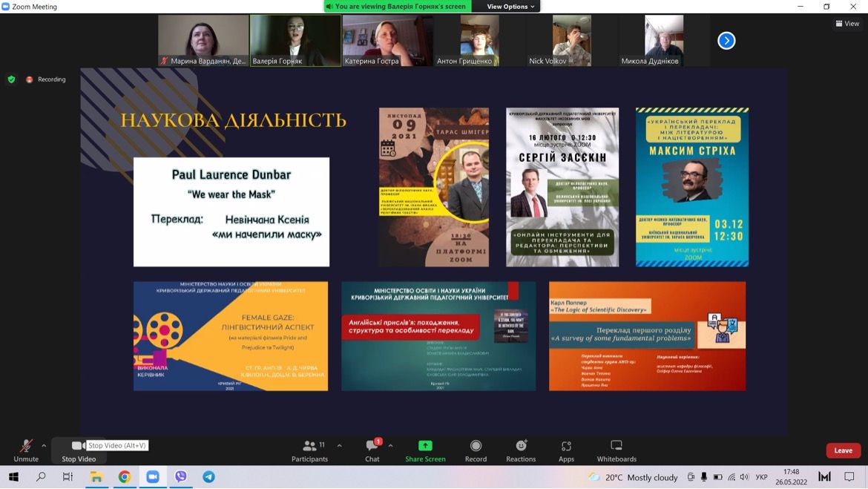This screenshot has height=489, width=868.
Task: Open Google Chrome from the taskbar
Action: pyautogui.click(x=125, y=477)
